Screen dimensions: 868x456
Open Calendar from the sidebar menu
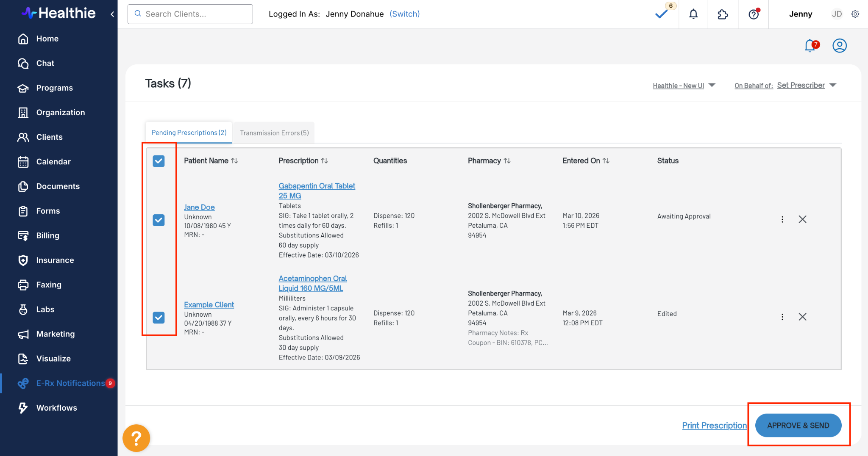pyautogui.click(x=53, y=162)
